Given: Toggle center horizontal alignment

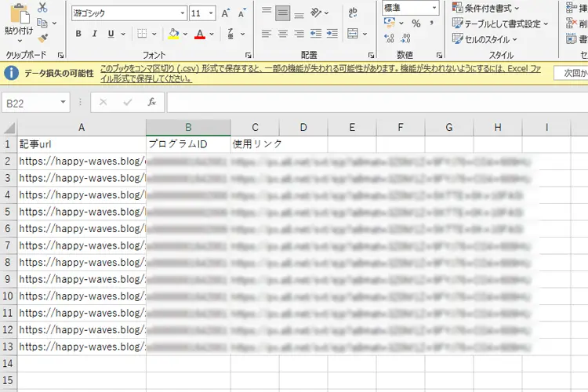Looking at the screenshot, I should click(283, 34).
